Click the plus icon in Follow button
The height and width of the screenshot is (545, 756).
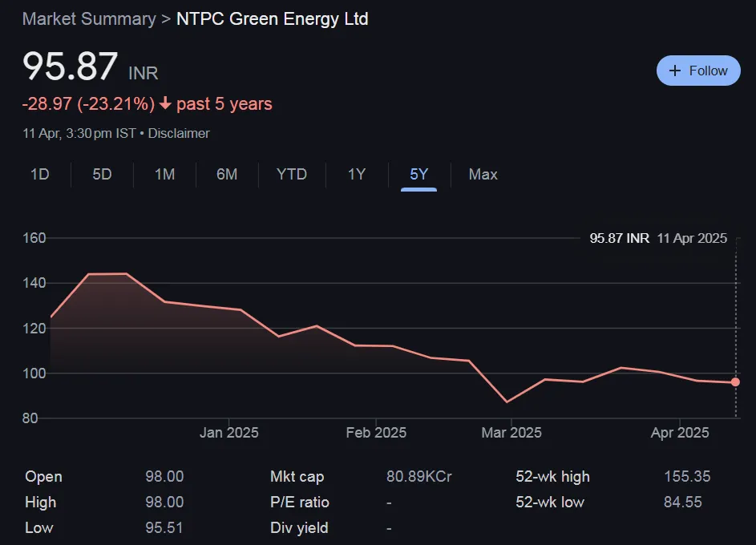click(675, 71)
